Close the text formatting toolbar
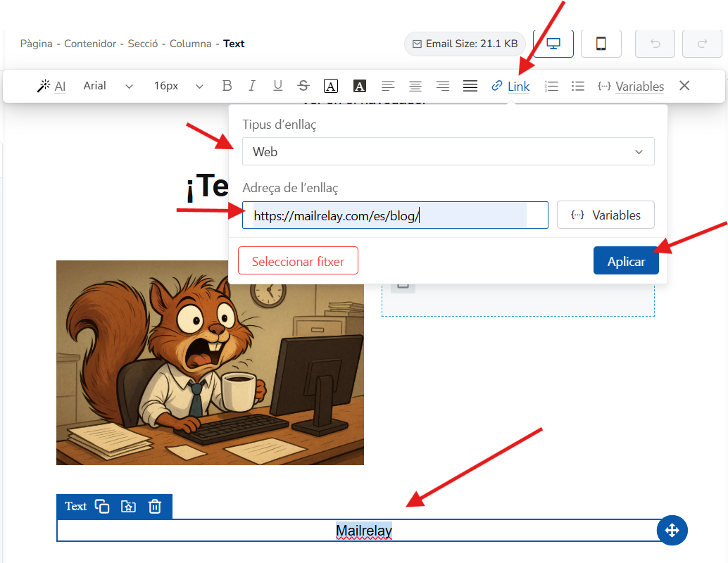The height and width of the screenshot is (563, 728). click(684, 85)
